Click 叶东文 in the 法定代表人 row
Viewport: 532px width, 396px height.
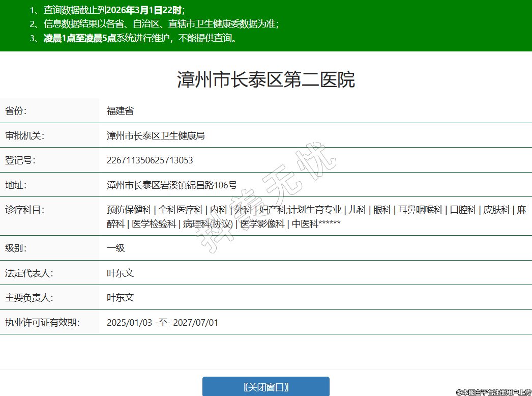[120, 273]
